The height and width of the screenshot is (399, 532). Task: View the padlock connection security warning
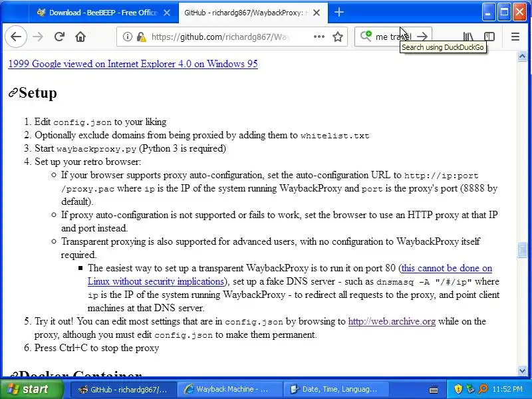click(x=141, y=37)
